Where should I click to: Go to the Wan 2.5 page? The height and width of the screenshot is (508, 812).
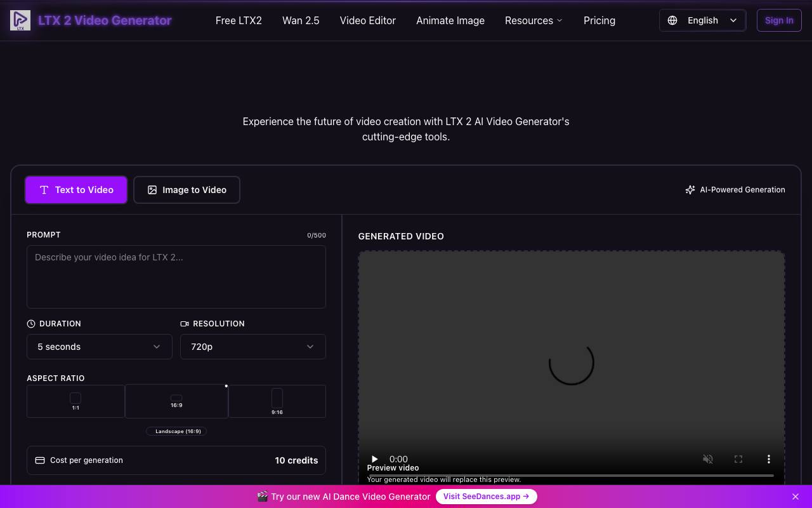point(301,20)
